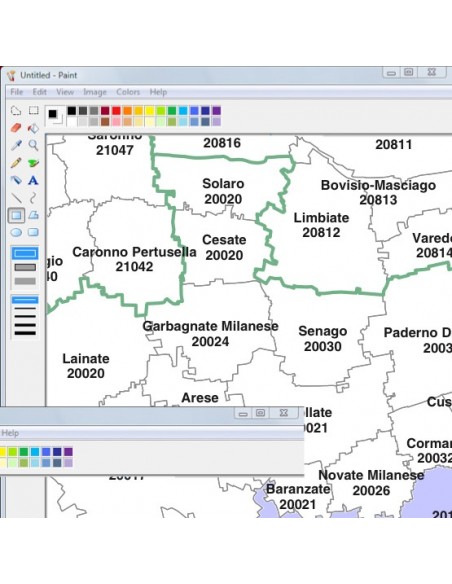The height and width of the screenshot is (584, 452).
Task: Click the 'Cesate 20020' map label
Action: click(x=224, y=247)
